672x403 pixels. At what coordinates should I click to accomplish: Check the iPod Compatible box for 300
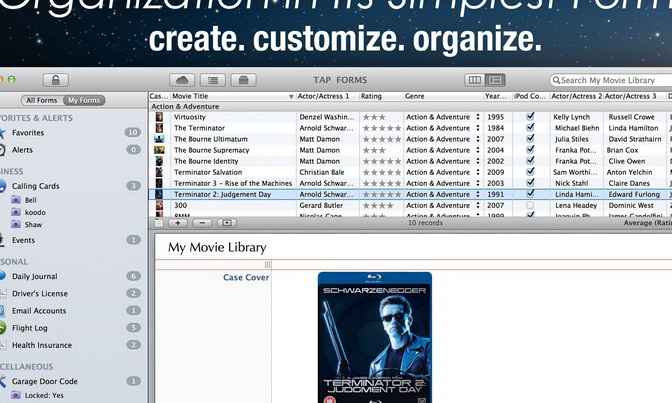(x=530, y=205)
